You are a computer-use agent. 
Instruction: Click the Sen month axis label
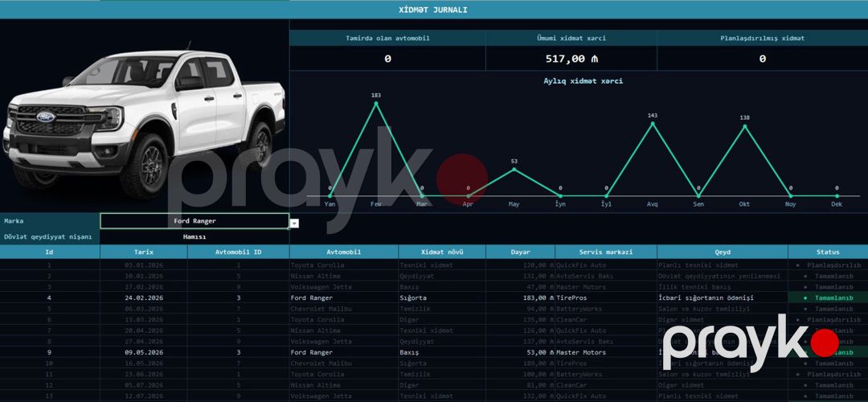click(x=698, y=204)
